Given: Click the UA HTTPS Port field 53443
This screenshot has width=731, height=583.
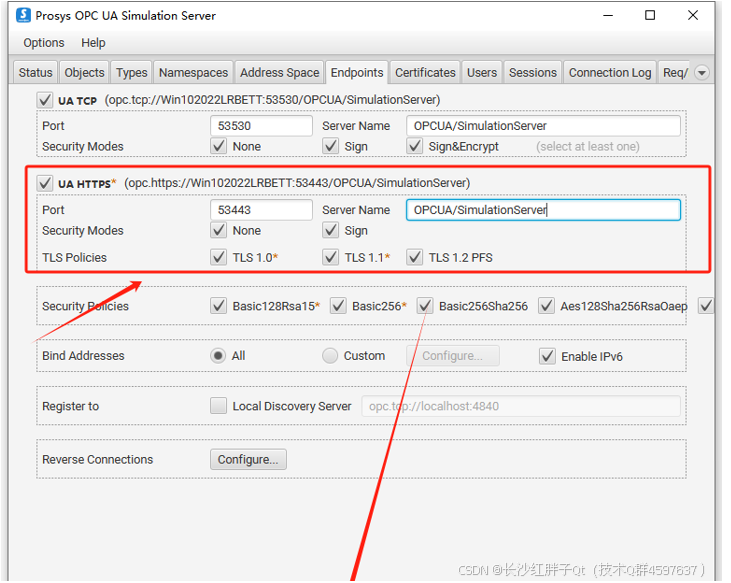Looking at the screenshot, I should point(261,210).
